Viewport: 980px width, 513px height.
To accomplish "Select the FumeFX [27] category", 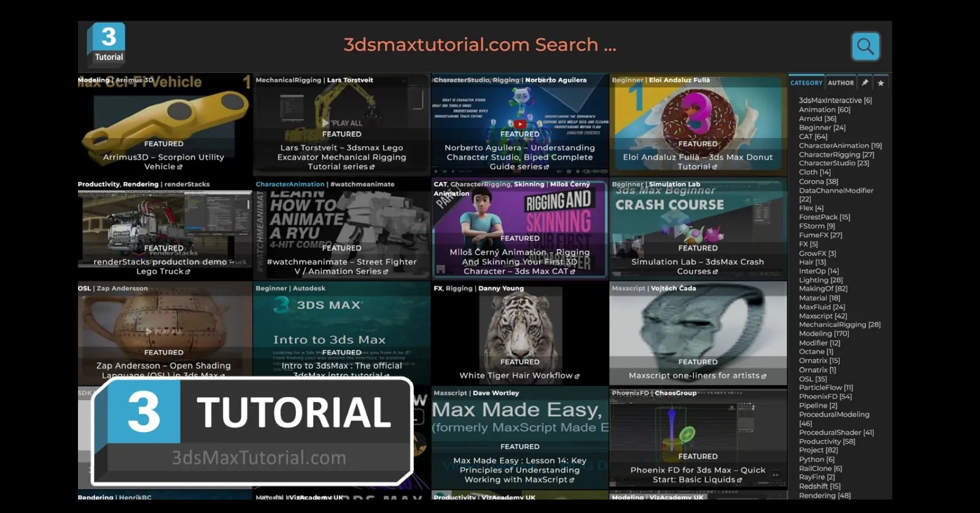I will pyautogui.click(x=820, y=235).
